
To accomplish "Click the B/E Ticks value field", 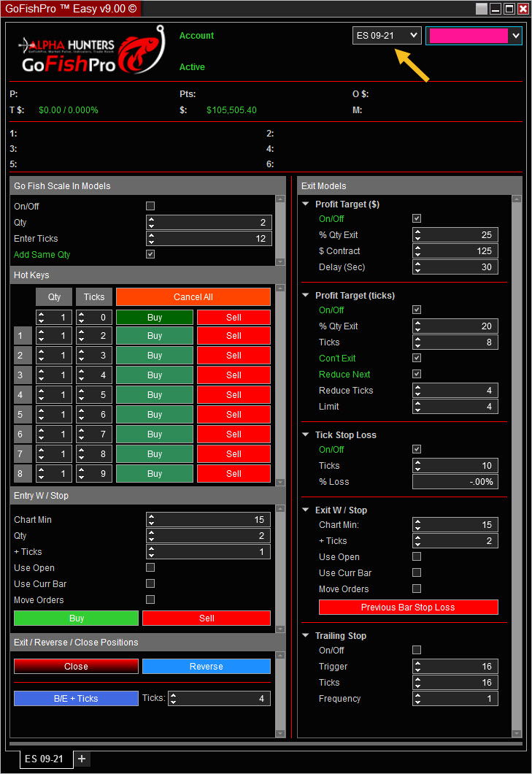I will click(220, 699).
